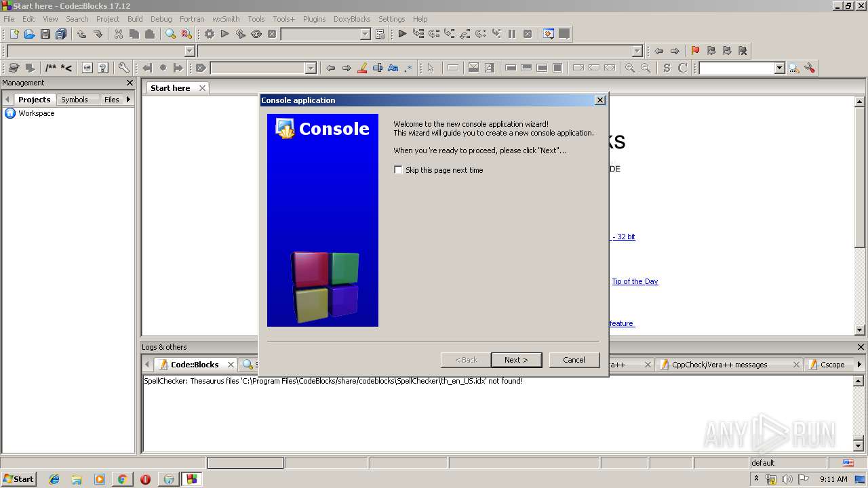Click the DoxyBlocks block comment /** icon
The width and height of the screenshot is (868, 488).
[x=51, y=68]
